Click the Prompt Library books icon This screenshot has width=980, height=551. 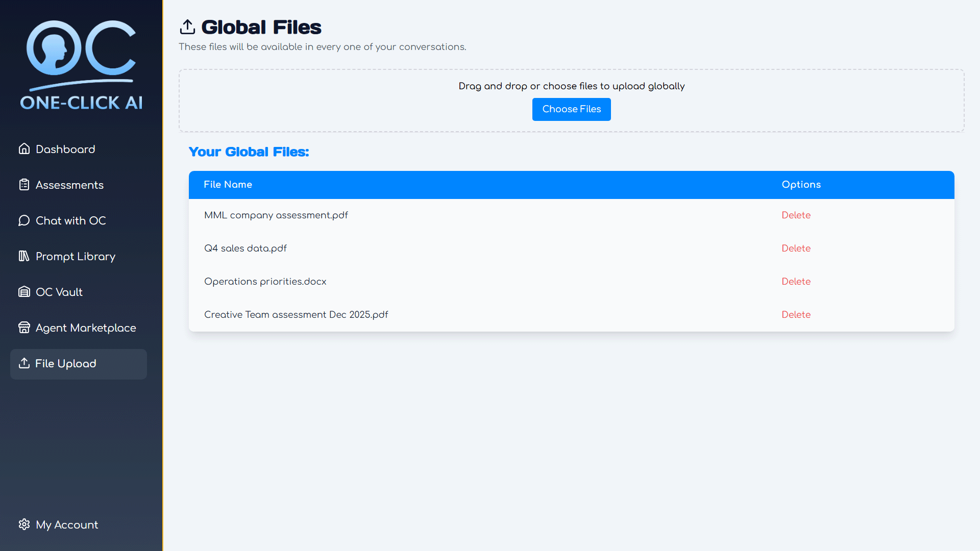pos(24,256)
